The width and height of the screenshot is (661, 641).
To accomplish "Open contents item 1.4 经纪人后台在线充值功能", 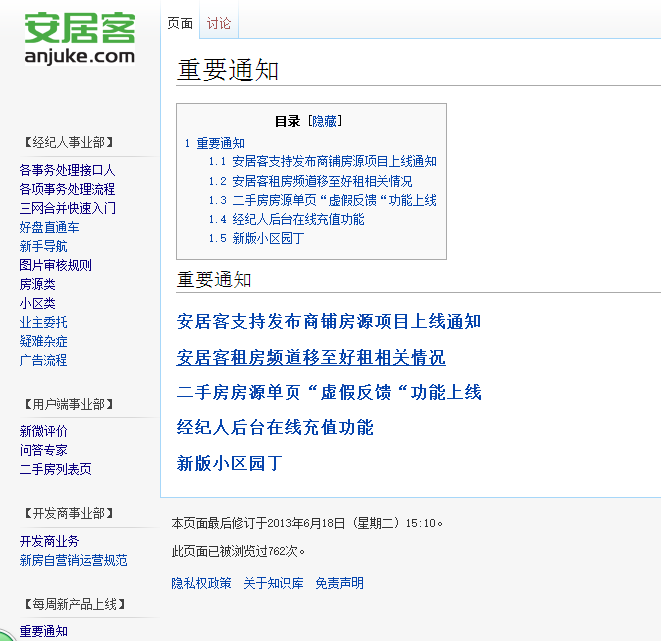I will point(286,219).
